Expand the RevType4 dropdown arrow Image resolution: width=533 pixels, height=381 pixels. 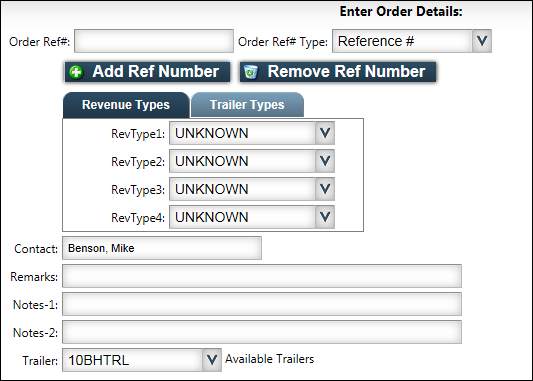tap(325, 217)
